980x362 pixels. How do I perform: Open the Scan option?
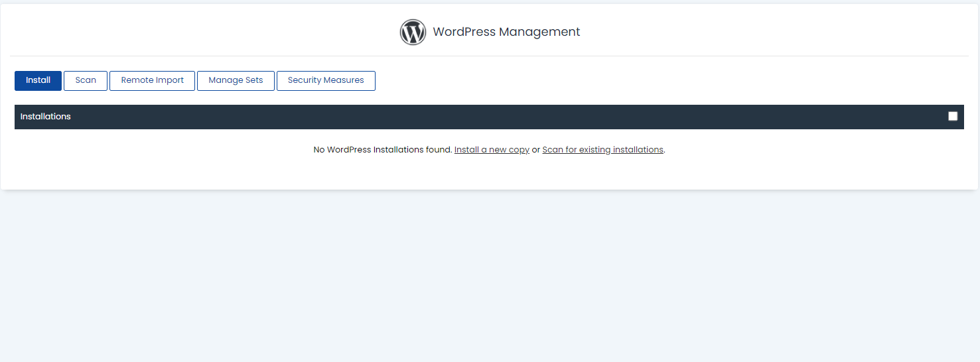click(86, 80)
